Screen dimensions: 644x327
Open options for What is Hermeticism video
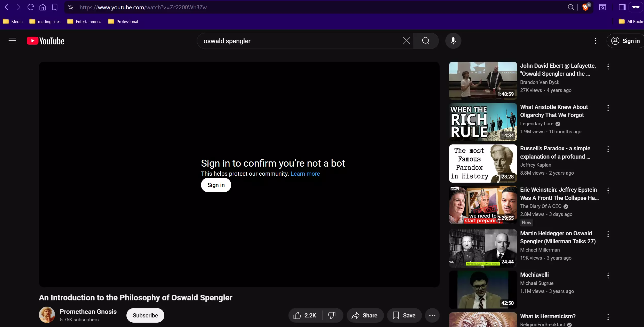pyautogui.click(x=608, y=317)
